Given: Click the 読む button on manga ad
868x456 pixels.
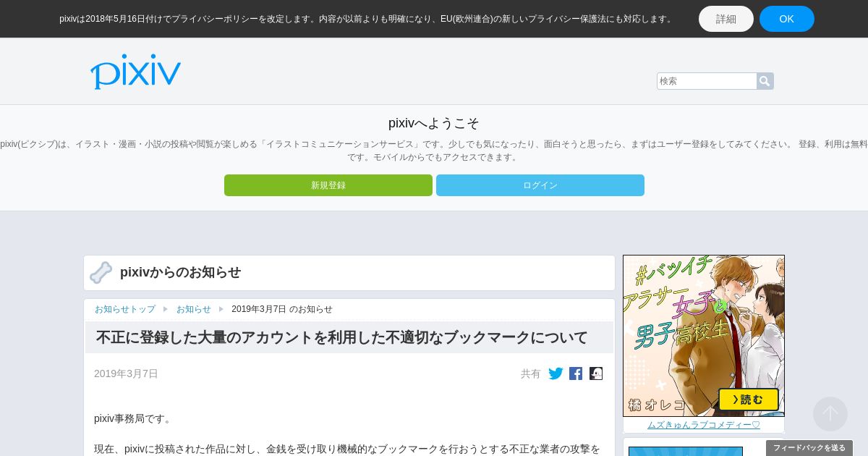Looking at the screenshot, I should click(749, 400).
